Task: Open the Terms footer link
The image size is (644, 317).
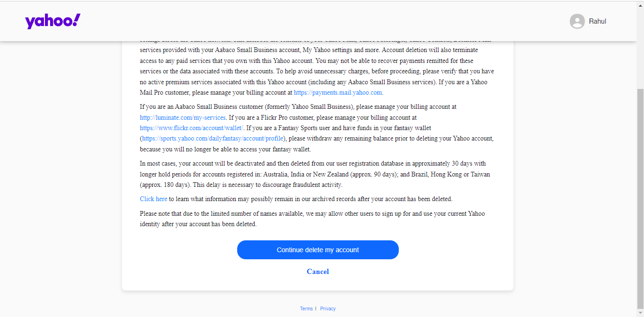Action: pos(306,308)
